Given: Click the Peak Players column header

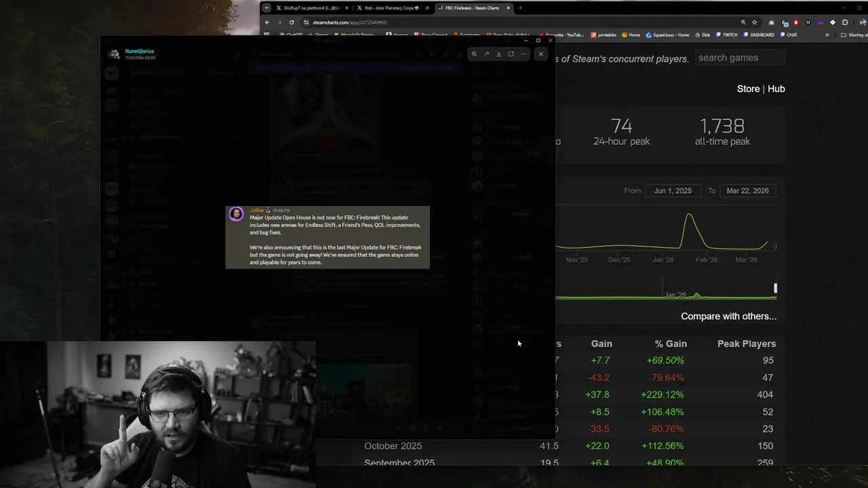Looking at the screenshot, I should [747, 344].
